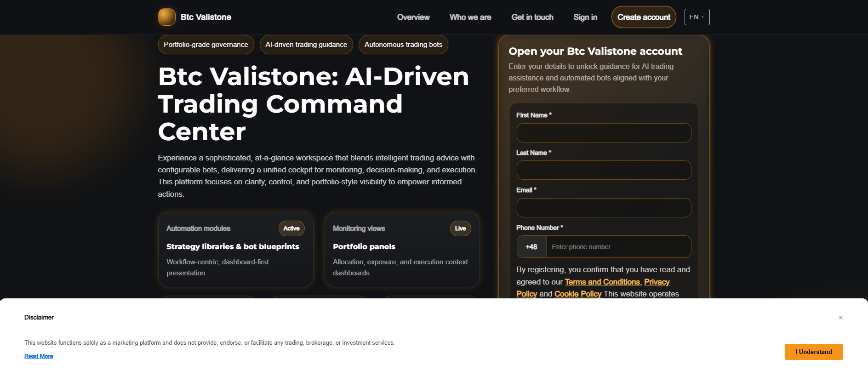Click the Btc Valistone brand name in header
The height and width of the screenshot is (376, 868).
tap(206, 17)
